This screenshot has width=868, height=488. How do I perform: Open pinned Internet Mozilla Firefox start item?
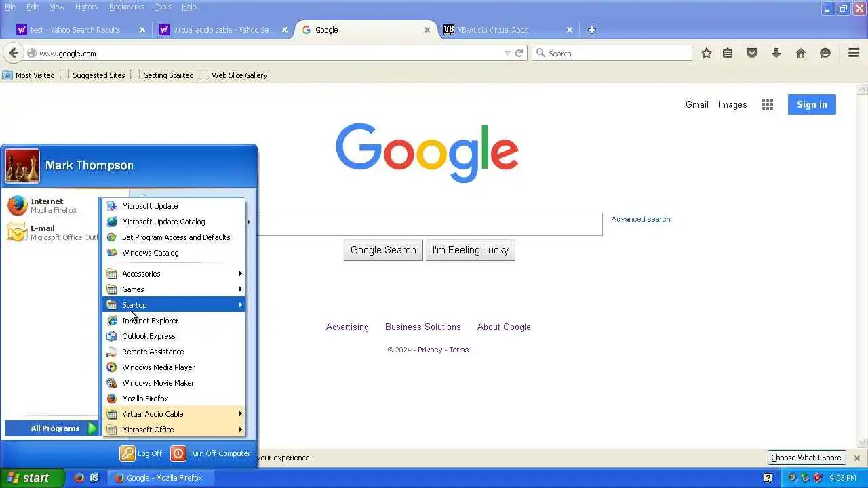point(52,205)
